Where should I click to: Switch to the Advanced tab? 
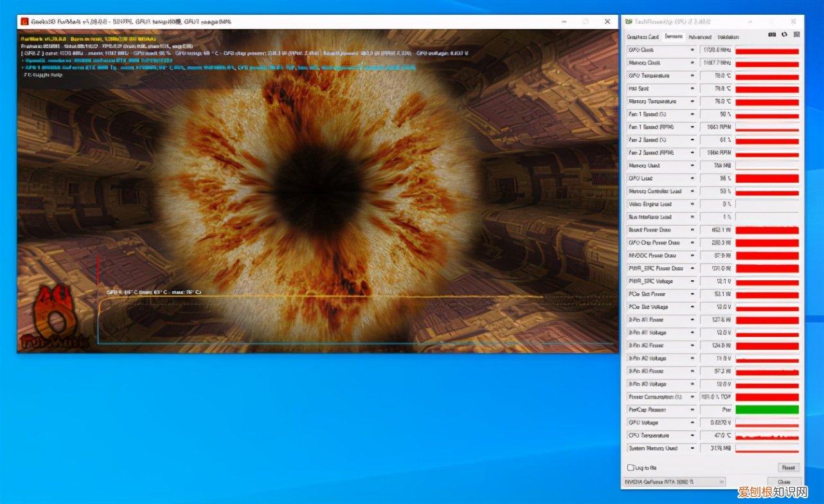pyautogui.click(x=699, y=37)
